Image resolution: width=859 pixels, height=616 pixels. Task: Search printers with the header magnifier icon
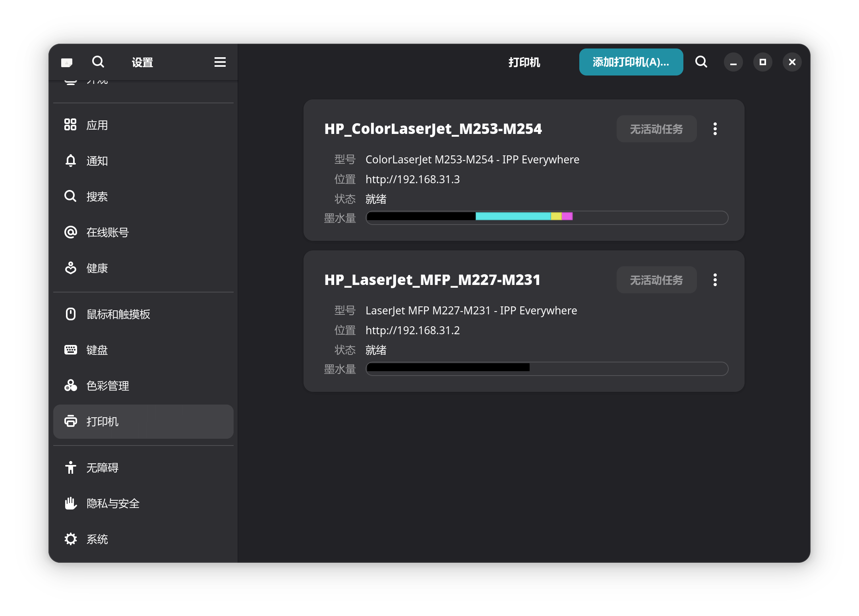(x=701, y=62)
